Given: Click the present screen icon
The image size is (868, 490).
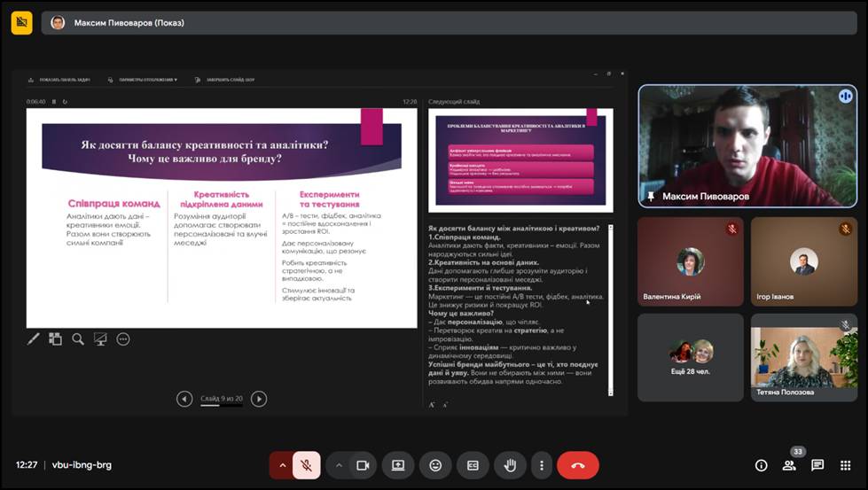Looking at the screenshot, I should pyautogui.click(x=398, y=465).
